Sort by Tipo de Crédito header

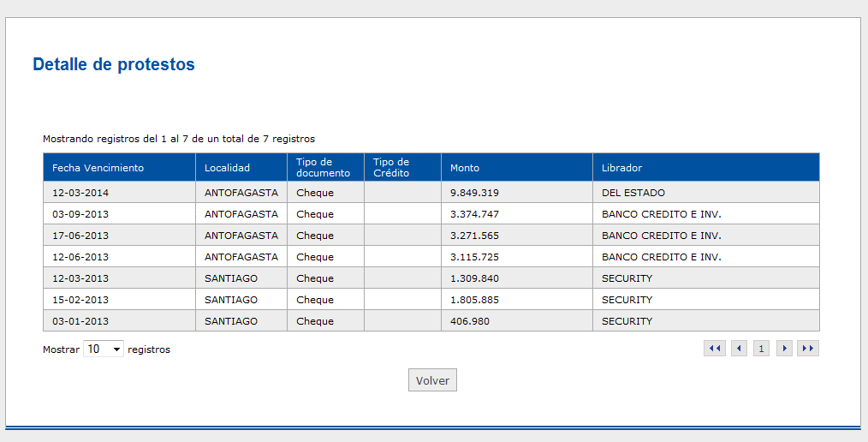click(402, 167)
